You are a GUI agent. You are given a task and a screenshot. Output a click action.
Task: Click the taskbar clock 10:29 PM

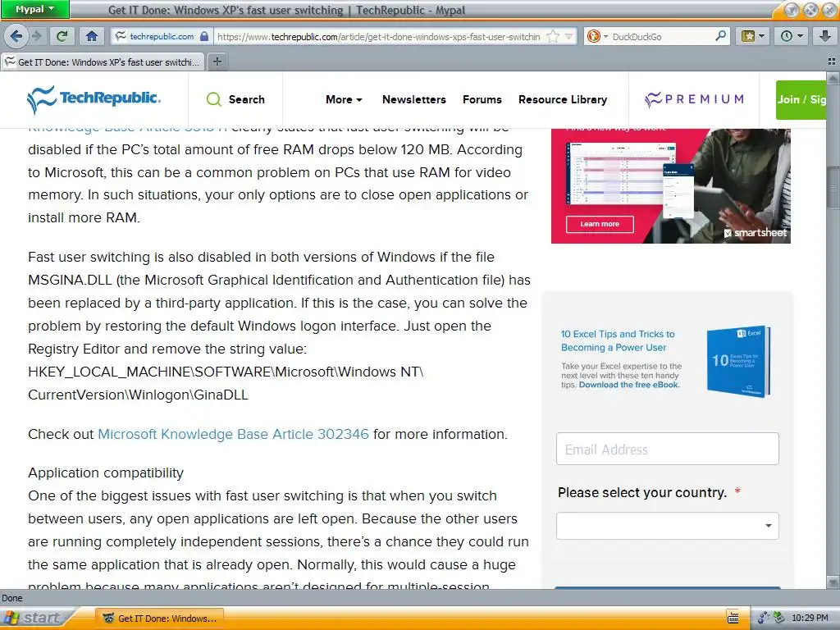tap(810, 619)
